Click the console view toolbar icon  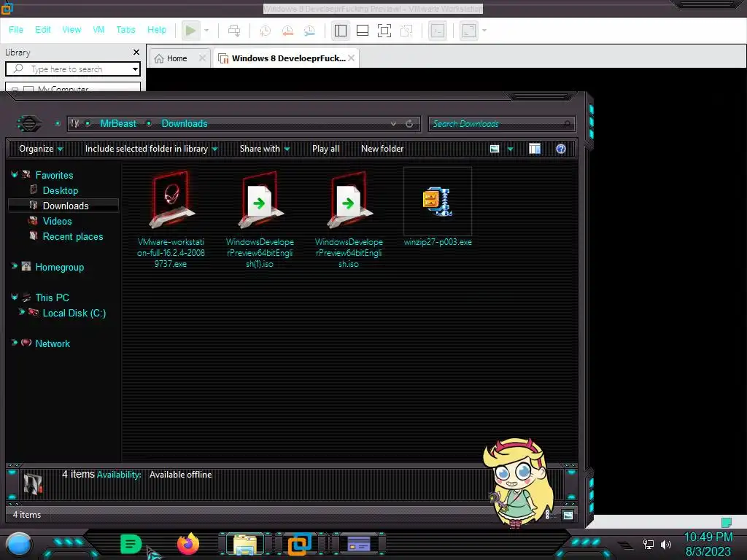(x=438, y=31)
